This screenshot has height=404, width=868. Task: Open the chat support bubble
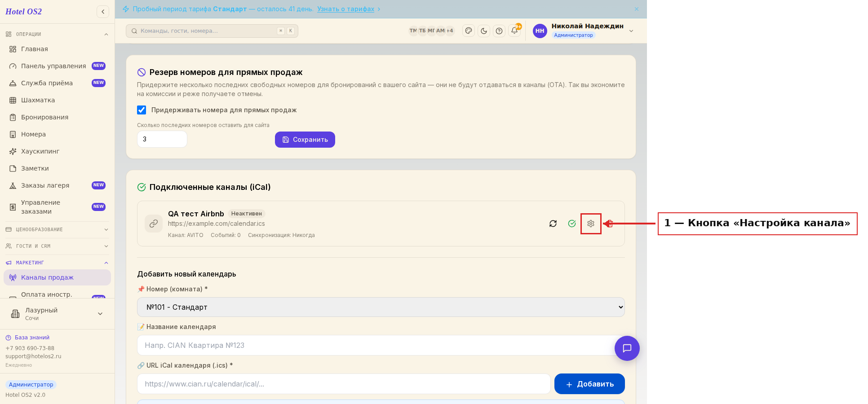[627, 348]
